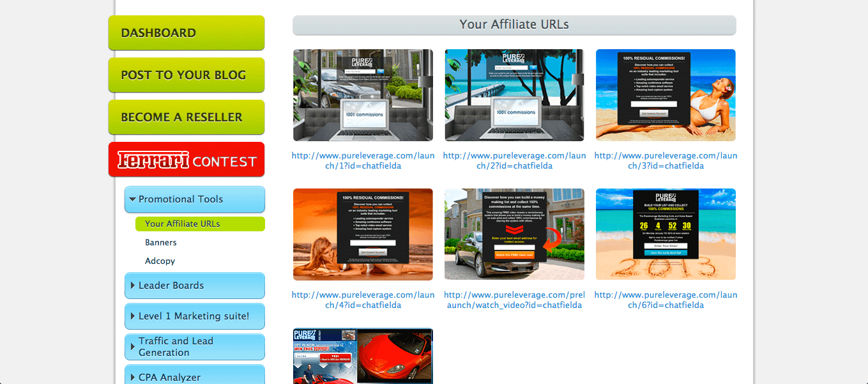Open the Dashboard button
Screen dimensions: 868x384
click(187, 33)
